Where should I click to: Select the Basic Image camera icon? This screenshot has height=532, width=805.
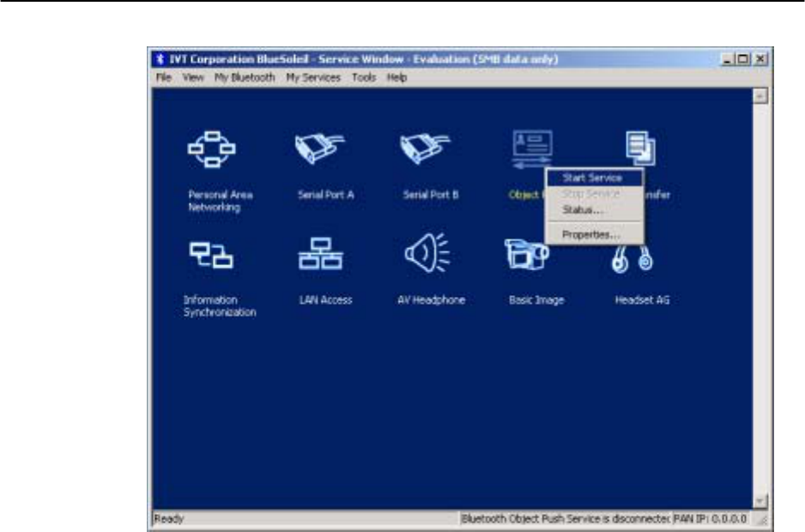(x=527, y=254)
